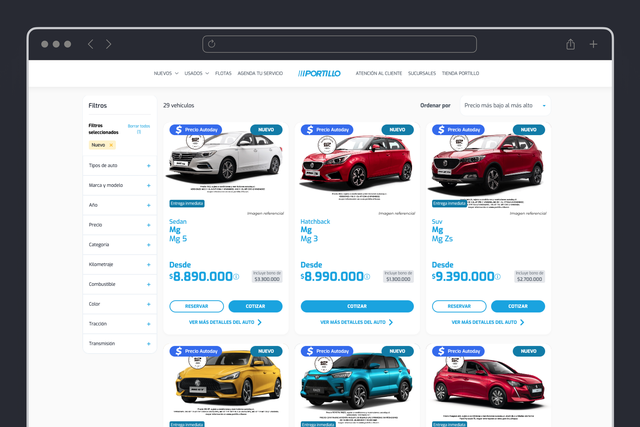Click Reservar on the Mg 5 card
640x427 pixels.
[x=196, y=306]
